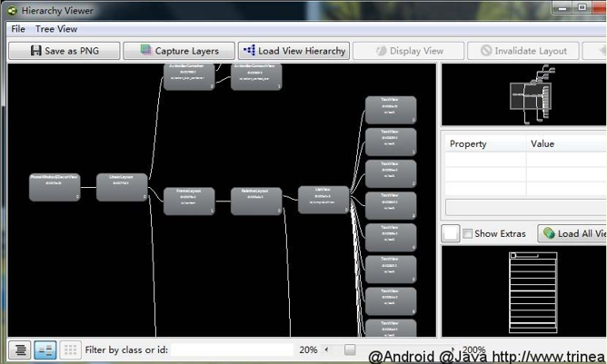Image resolution: width=607 pixels, height=364 pixels.
Task: Select the TextView node with index 0
Action: coord(391,110)
